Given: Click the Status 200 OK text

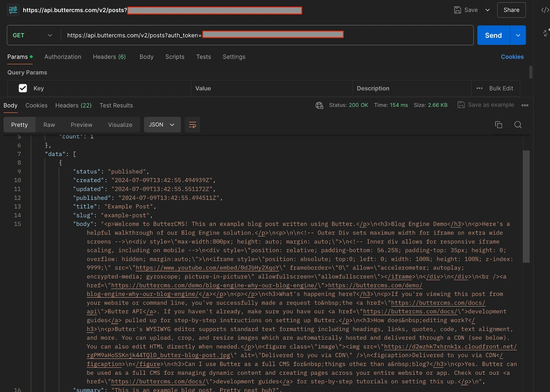Looking at the screenshot, I should pyautogui.click(x=349, y=105).
